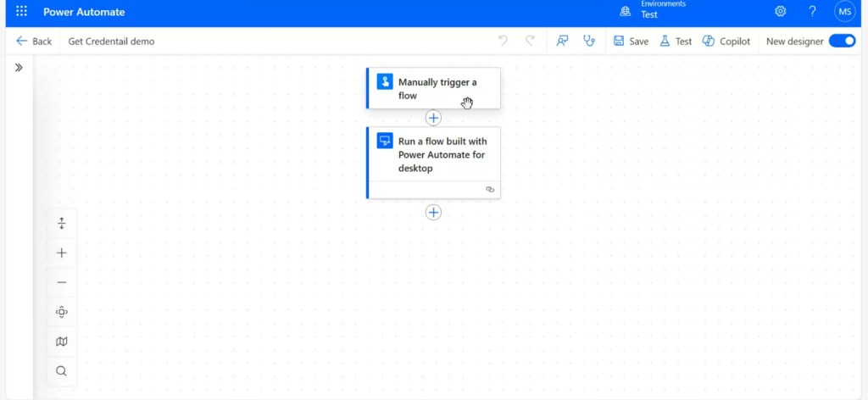Click the environment globe icon

tap(625, 12)
